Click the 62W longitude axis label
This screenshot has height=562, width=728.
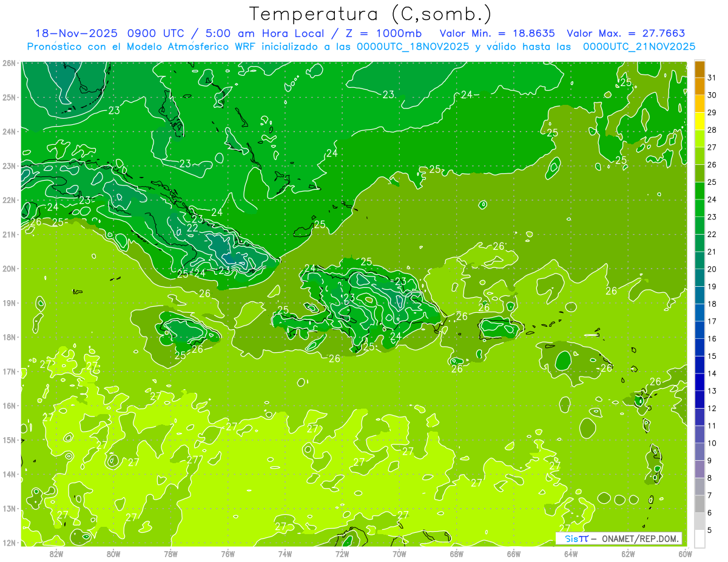[628, 554]
